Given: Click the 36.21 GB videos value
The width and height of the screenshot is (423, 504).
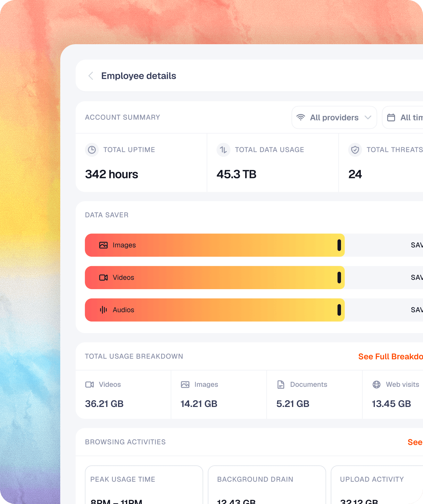Looking at the screenshot, I should [x=104, y=404].
